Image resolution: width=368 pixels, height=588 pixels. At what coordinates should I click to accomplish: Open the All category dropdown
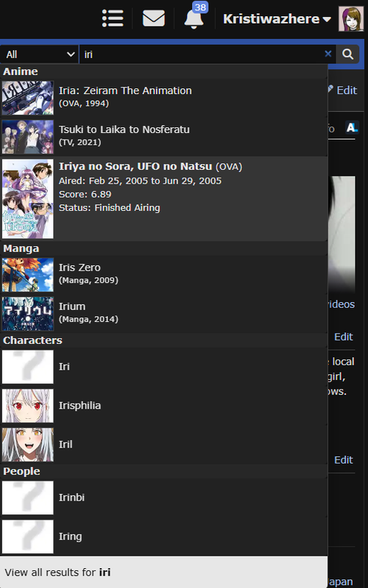pyautogui.click(x=40, y=54)
